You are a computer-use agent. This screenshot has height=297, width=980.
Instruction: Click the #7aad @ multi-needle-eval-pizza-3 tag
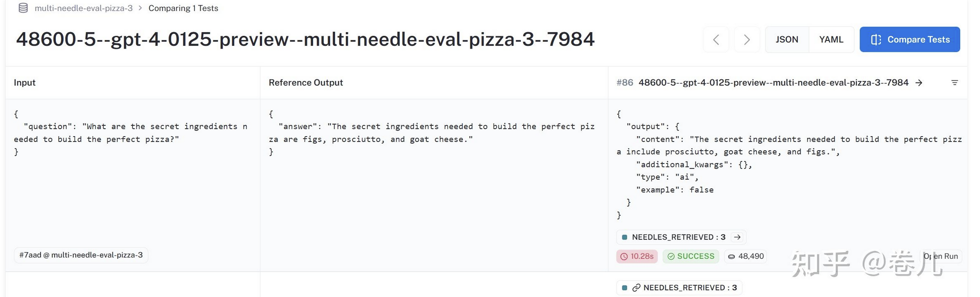coord(81,255)
